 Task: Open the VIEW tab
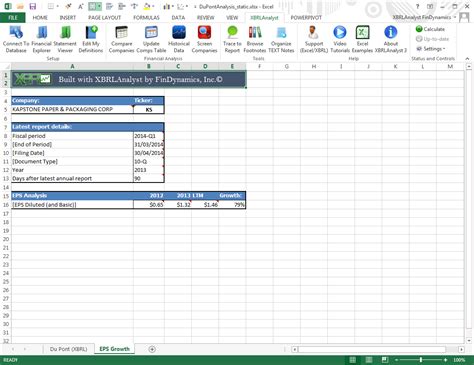click(x=232, y=18)
